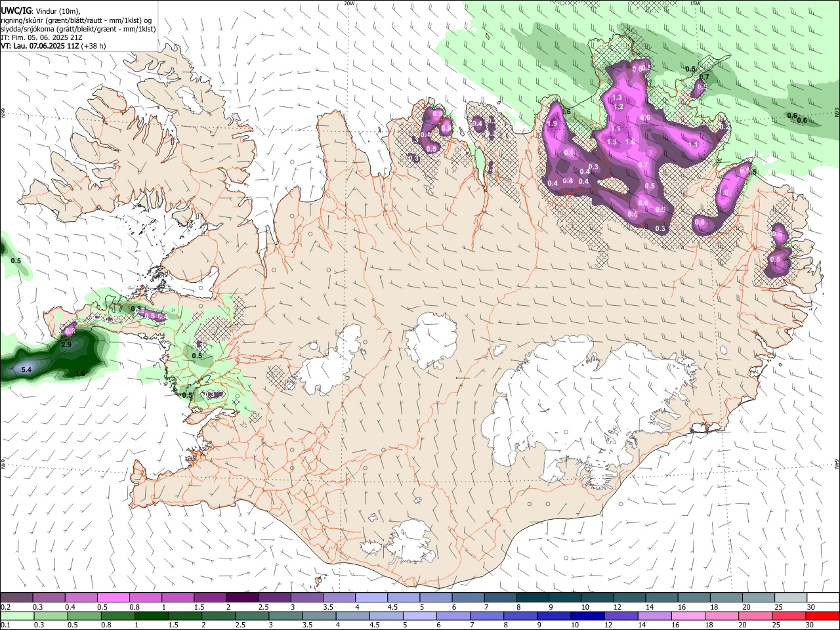Click the deep navy blue swatch between 10 and 12

586,616
